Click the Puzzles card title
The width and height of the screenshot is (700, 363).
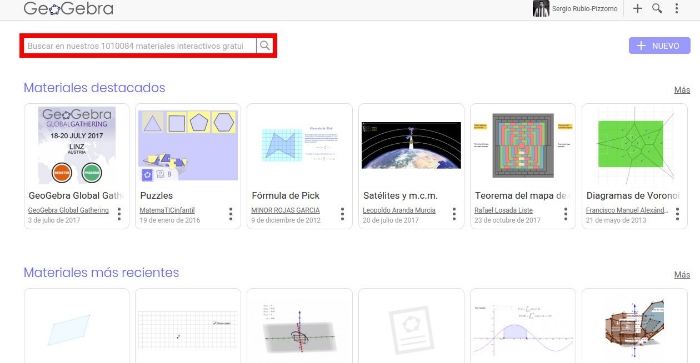tap(156, 196)
